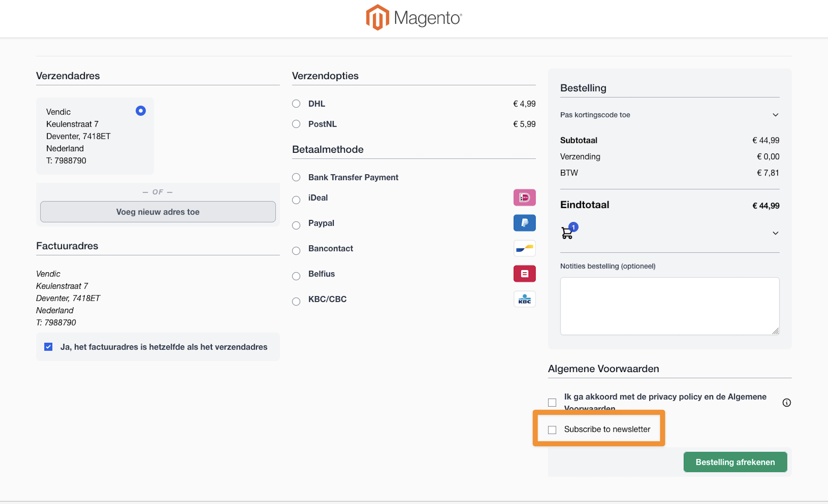
Task: Enable the Subscribe to newsletter checkbox
Action: [552, 429]
